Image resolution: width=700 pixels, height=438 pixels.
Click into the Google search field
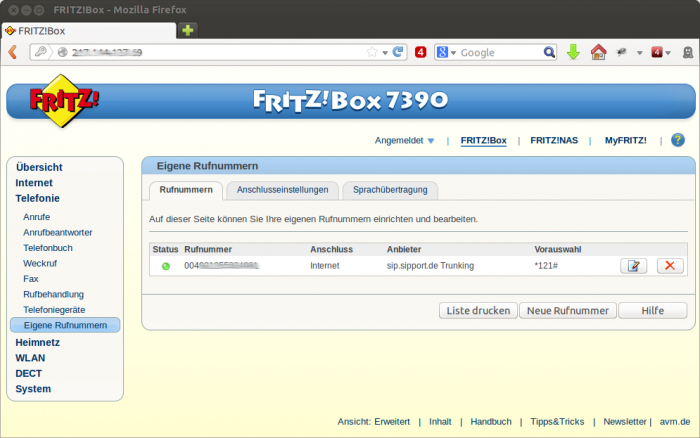497,52
